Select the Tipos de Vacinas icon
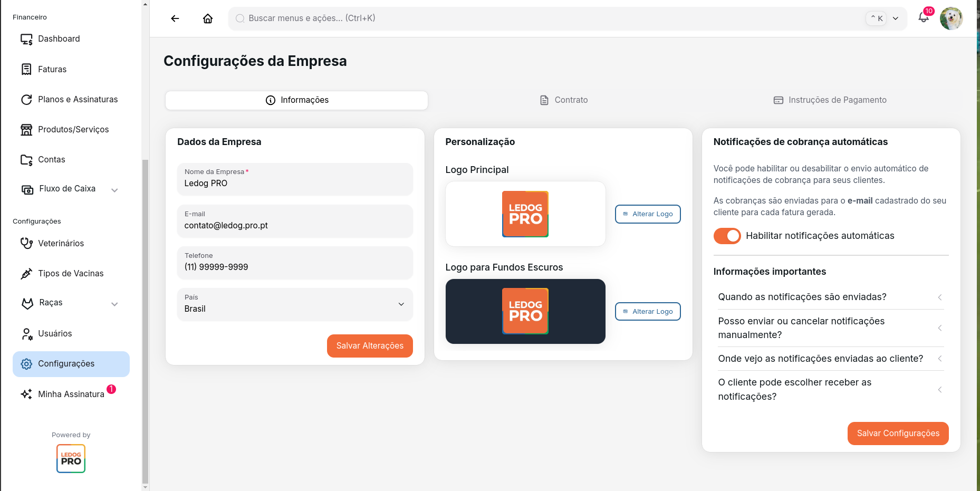 [26, 273]
